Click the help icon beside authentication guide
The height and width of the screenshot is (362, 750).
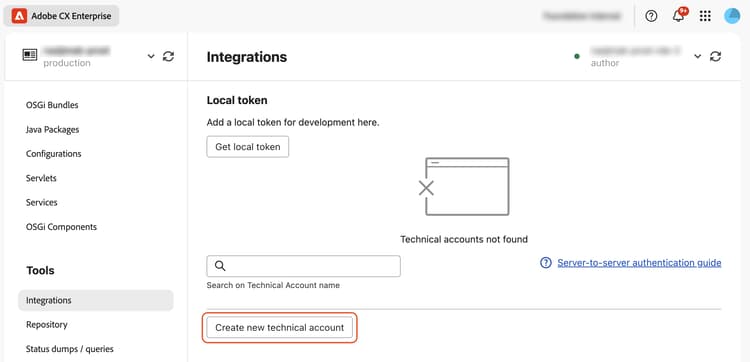(546, 263)
